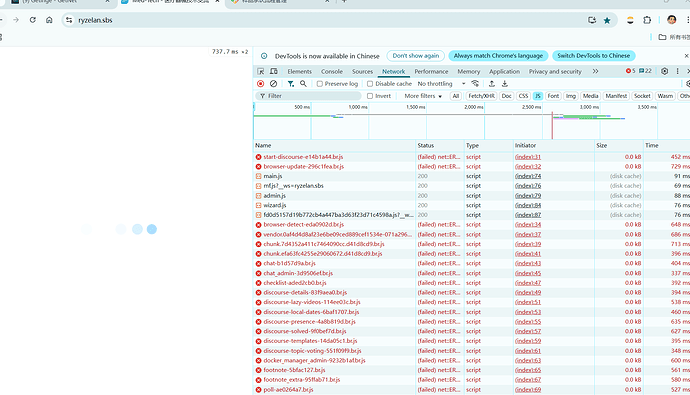Select the footnote-5bfac127.br.js request
This screenshot has height=395, width=690.
click(x=472, y=370)
